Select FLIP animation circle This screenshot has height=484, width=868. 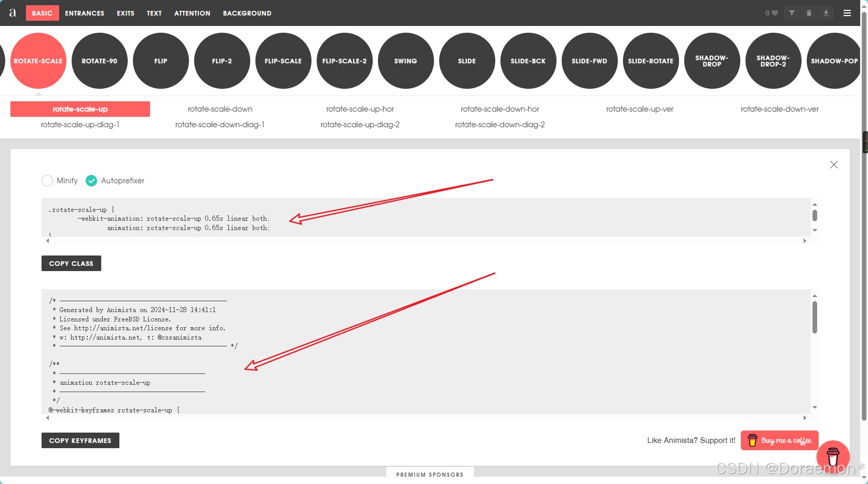pos(161,61)
